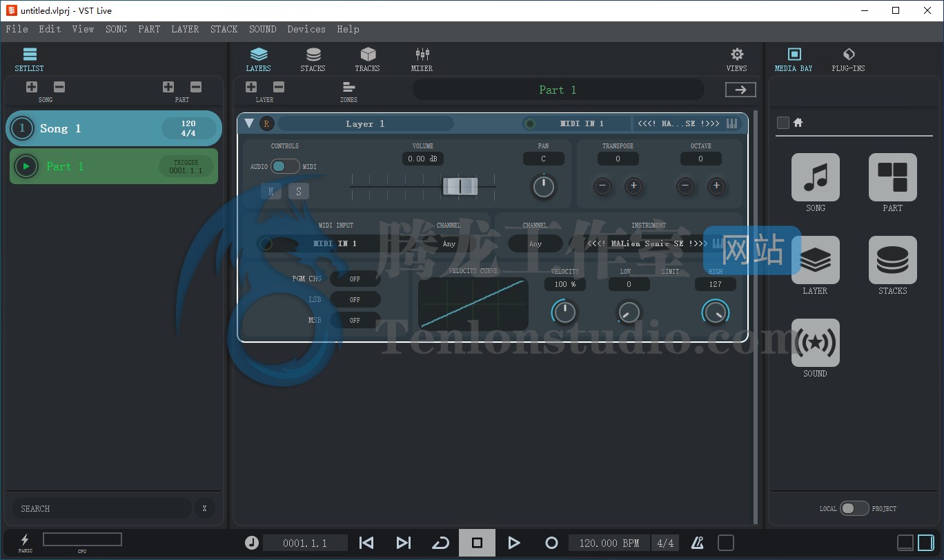Image resolution: width=944 pixels, height=560 pixels.
Task: Select the Media Bay tab icon
Action: click(x=794, y=54)
